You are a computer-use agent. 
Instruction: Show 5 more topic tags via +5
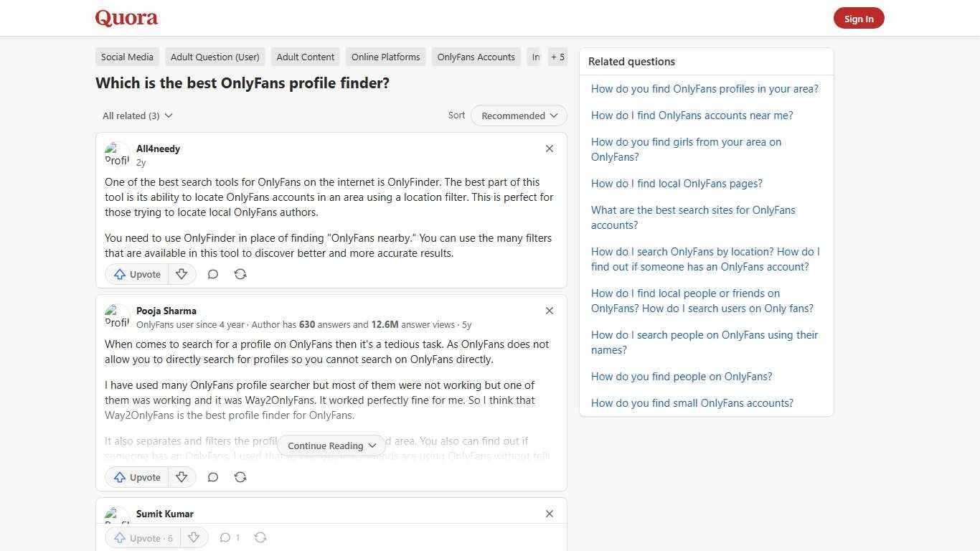557,57
